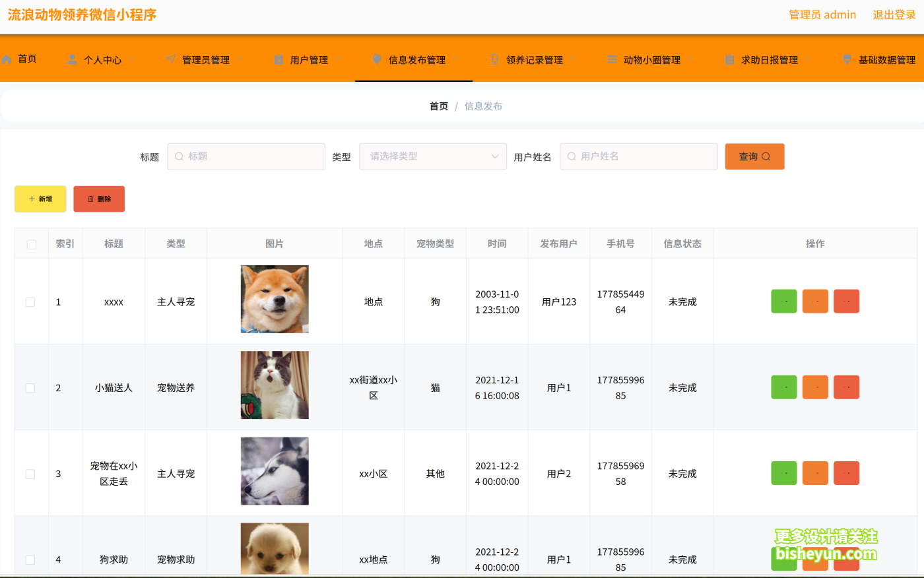Click the 查询 search button
This screenshot has height=578, width=924.
[754, 156]
